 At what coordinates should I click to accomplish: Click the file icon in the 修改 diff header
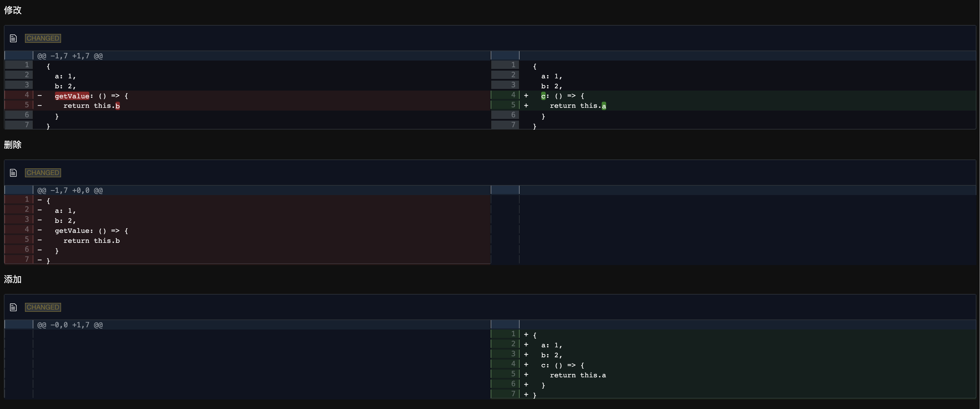pyautogui.click(x=13, y=38)
